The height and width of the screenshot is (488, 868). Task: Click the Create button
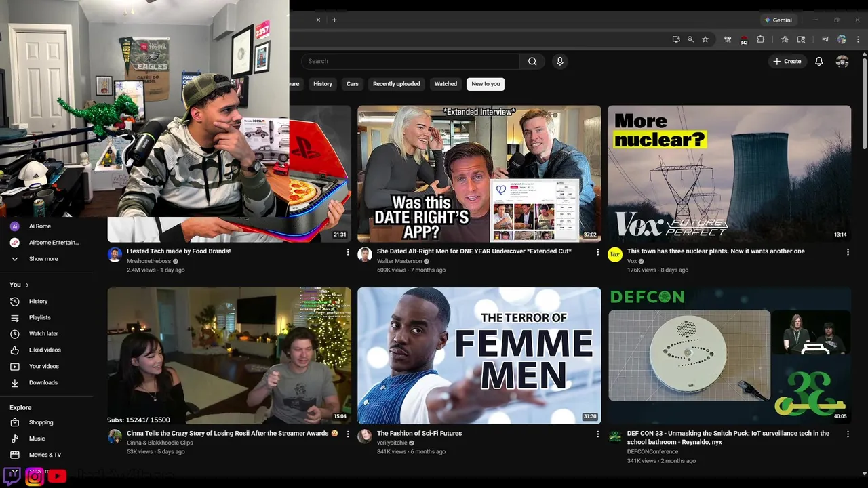point(787,61)
